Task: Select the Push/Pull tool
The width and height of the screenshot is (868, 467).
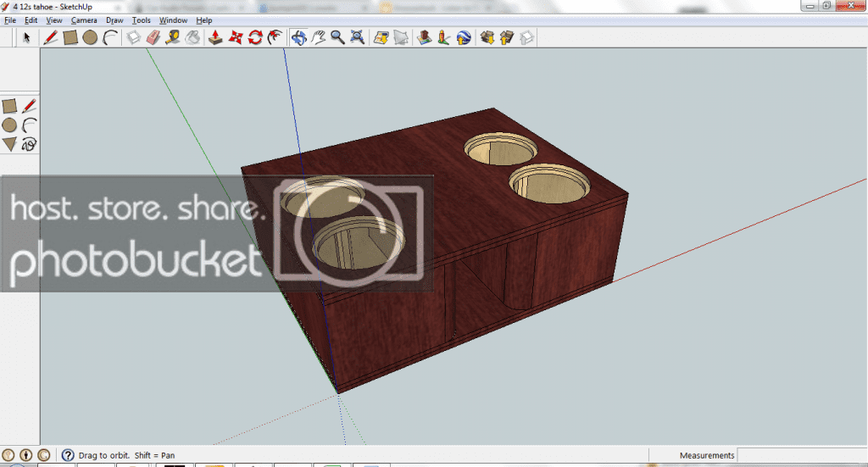Action: click(215, 37)
